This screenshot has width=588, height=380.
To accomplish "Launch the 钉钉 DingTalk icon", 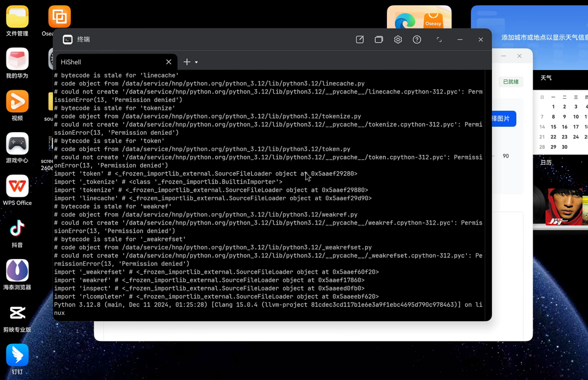I will tap(17, 355).
